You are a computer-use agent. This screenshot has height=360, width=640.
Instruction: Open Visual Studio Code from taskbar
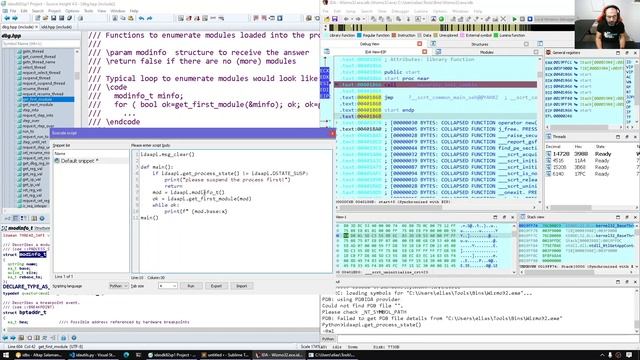pyautogui.click(x=93, y=355)
